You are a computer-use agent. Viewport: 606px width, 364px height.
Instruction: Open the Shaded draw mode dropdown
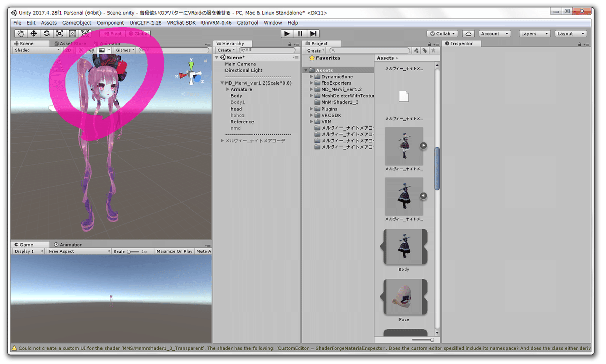click(37, 50)
